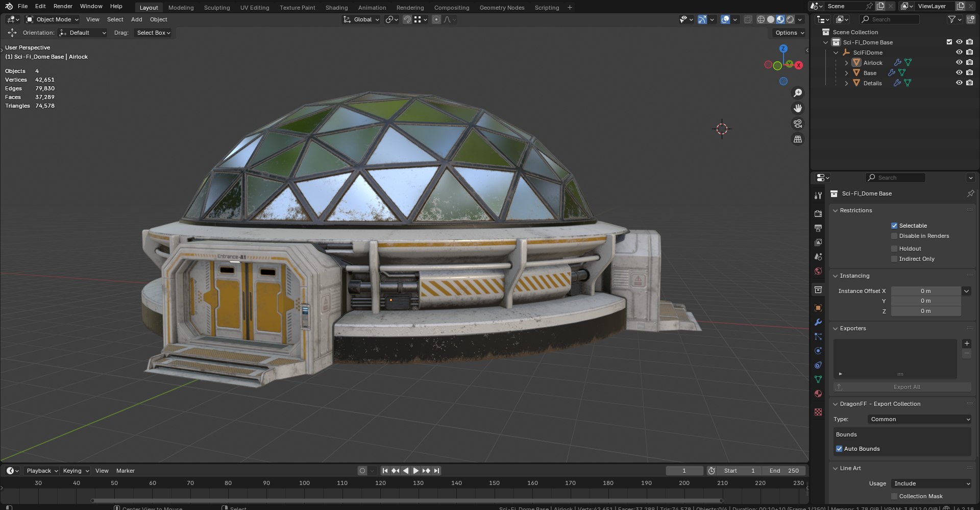
Task: Open the Modifiers properties tab
Action: 818,322
